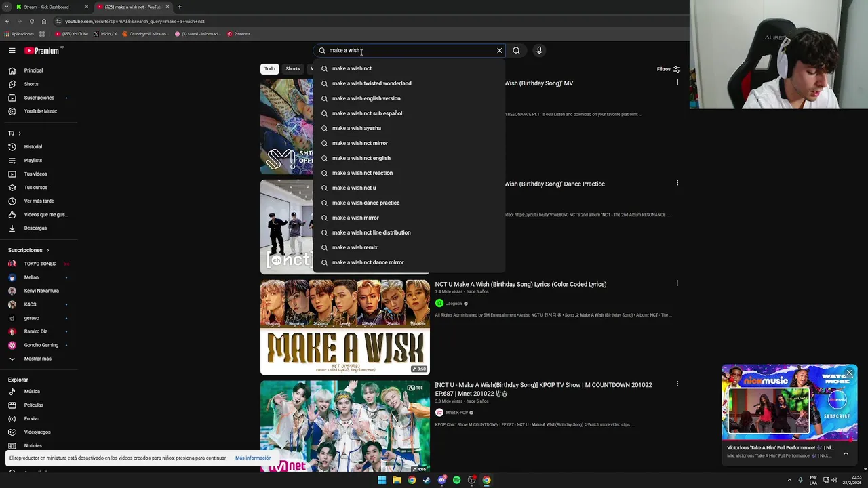Open the Crunchyroll bookmark

coord(146,34)
